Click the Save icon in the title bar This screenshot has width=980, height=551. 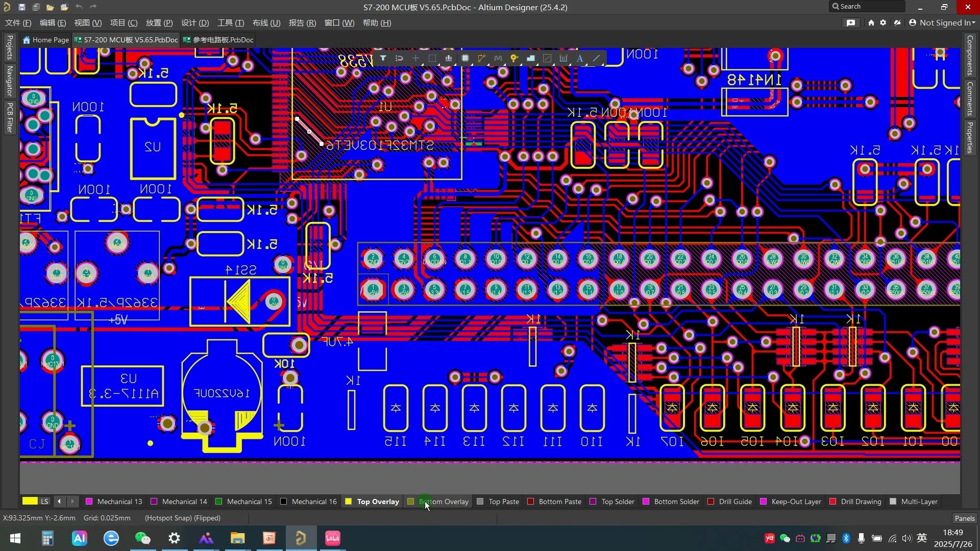point(21,7)
